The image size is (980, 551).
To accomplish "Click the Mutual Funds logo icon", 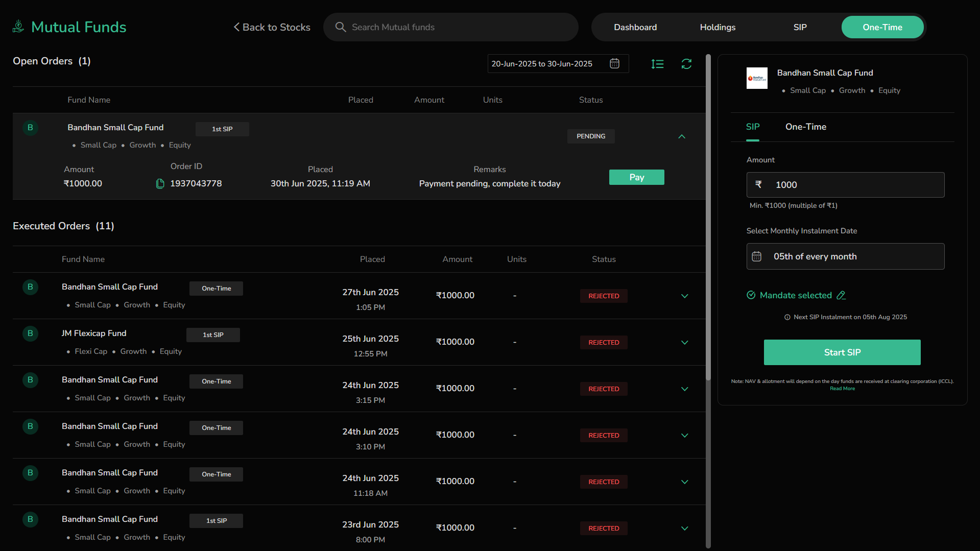I will (18, 27).
